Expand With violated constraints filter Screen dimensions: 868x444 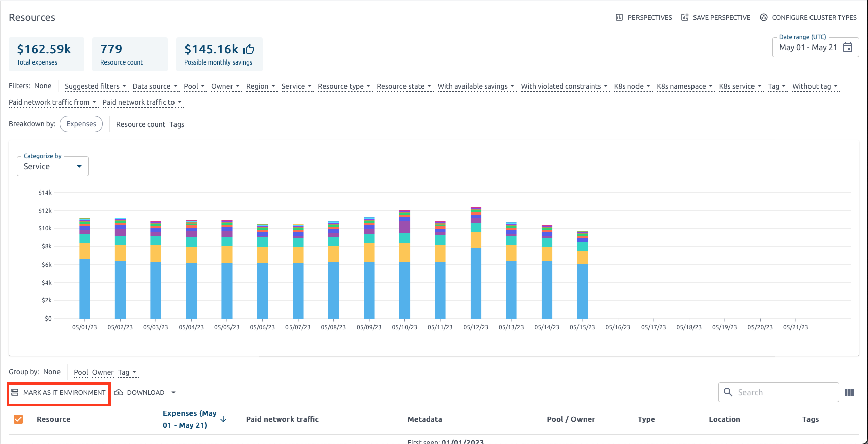(564, 86)
